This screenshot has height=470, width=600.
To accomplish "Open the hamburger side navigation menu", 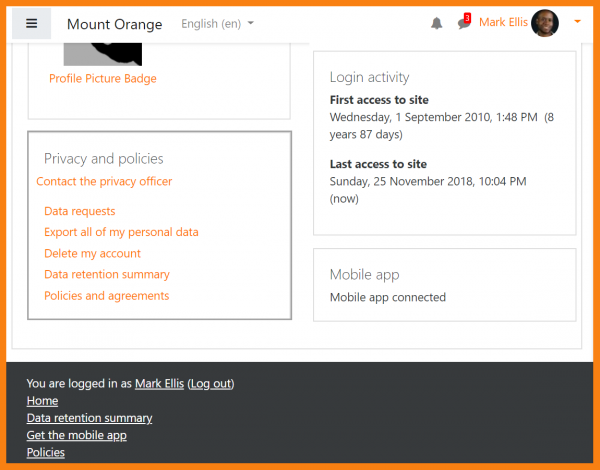I will [31, 23].
